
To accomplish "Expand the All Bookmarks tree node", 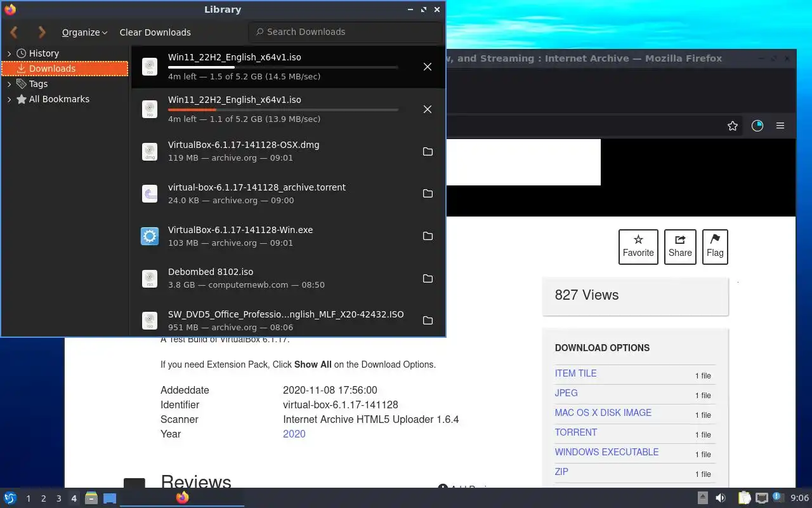I will pyautogui.click(x=10, y=99).
